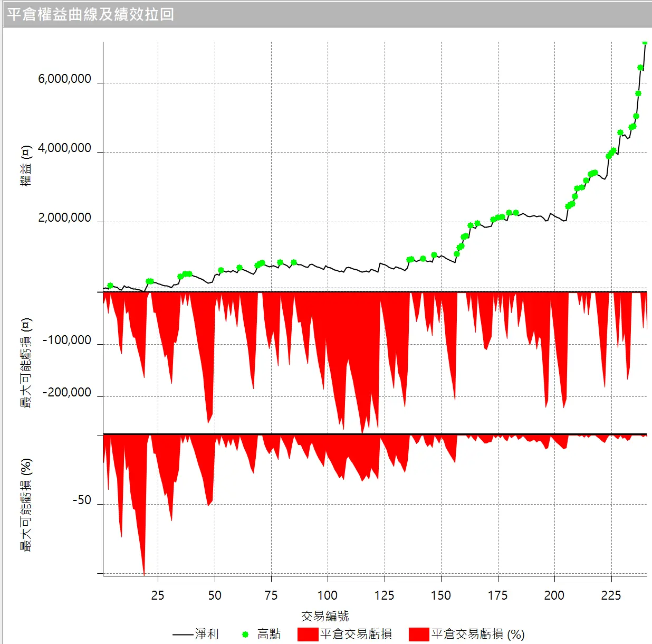Click x-axis tick label 50
This screenshot has width=652, height=644.
pos(215,595)
